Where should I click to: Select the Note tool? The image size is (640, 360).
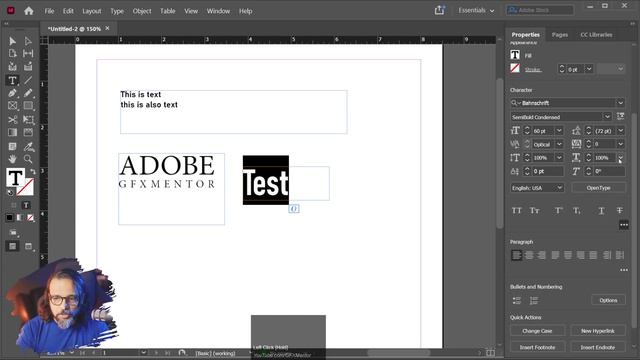[12, 147]
